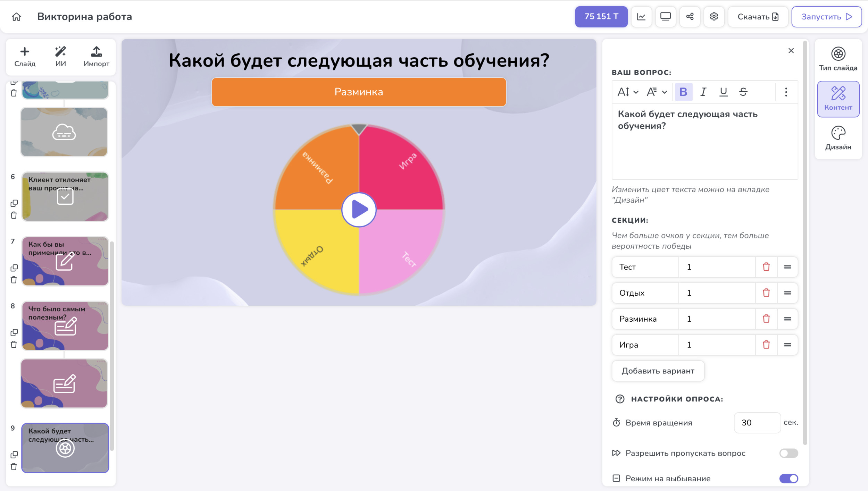The width and height of the screenshot is (868, 491).
Task: Expand the font size dropdown
Action: coord(628,92)
